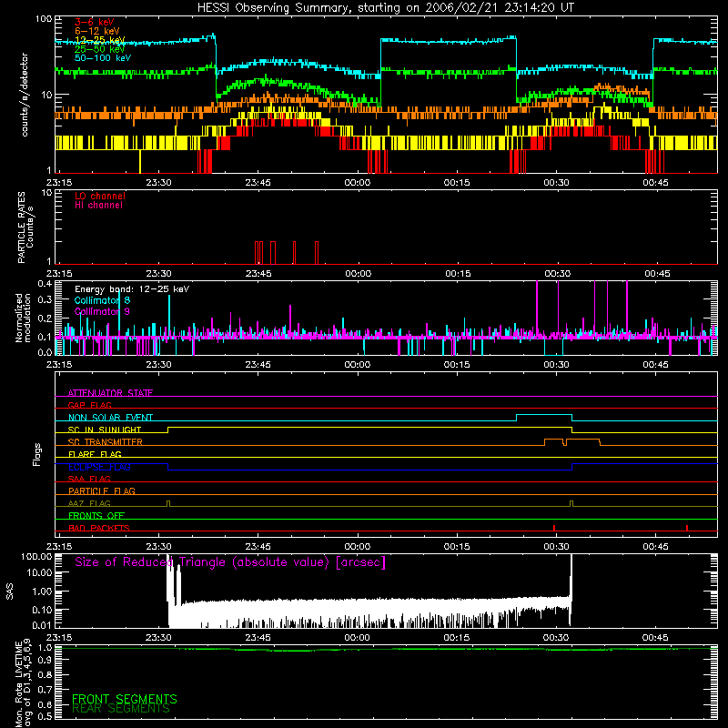Click 00:15 tick under the modulation plot
728x728 pixels.
[457, 365]
